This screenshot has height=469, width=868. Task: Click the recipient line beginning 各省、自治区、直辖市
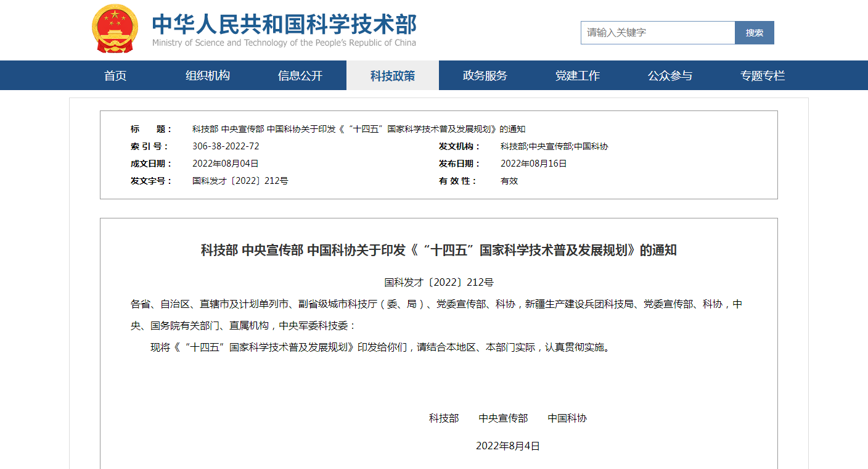[x=436, y=304]
